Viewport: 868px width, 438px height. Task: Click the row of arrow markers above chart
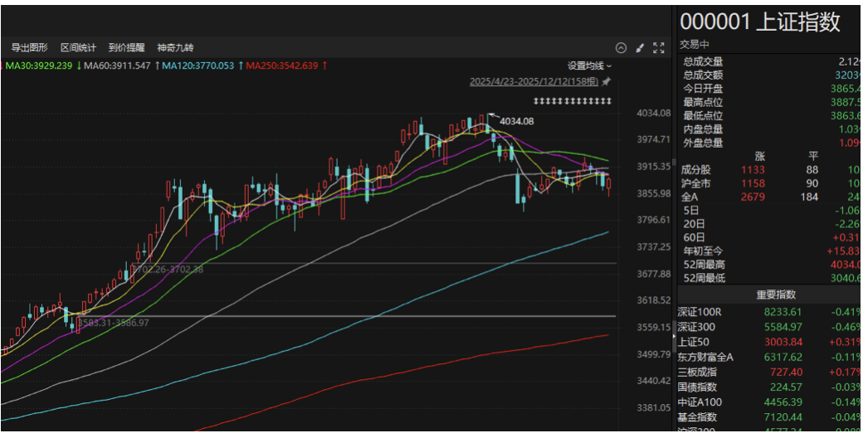pyautogui.click(x=572, y=100)
